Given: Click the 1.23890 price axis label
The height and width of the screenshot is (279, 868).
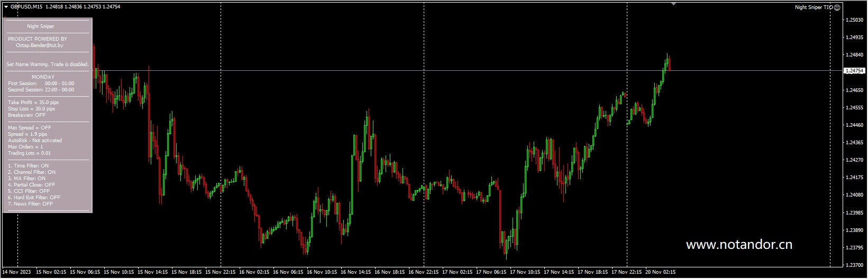Looking at the screenshot, I should coord(855,230).
